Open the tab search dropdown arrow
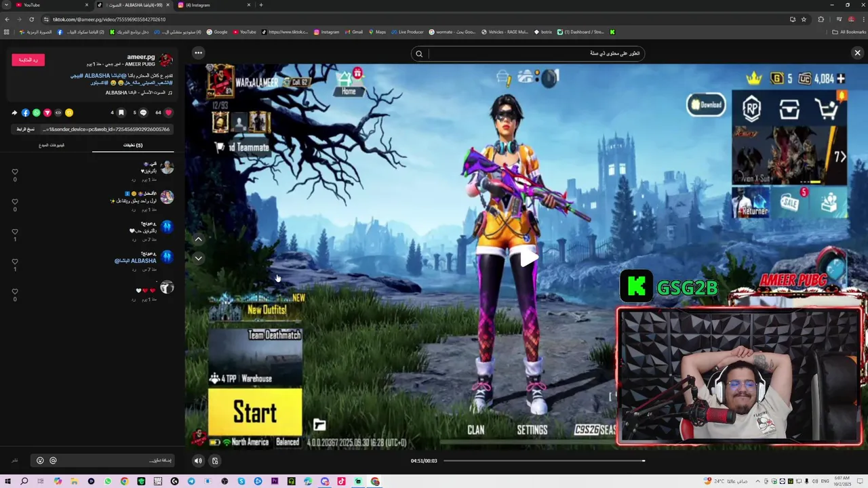The width and height of the screenshot is (868, 488). (5, 5)
